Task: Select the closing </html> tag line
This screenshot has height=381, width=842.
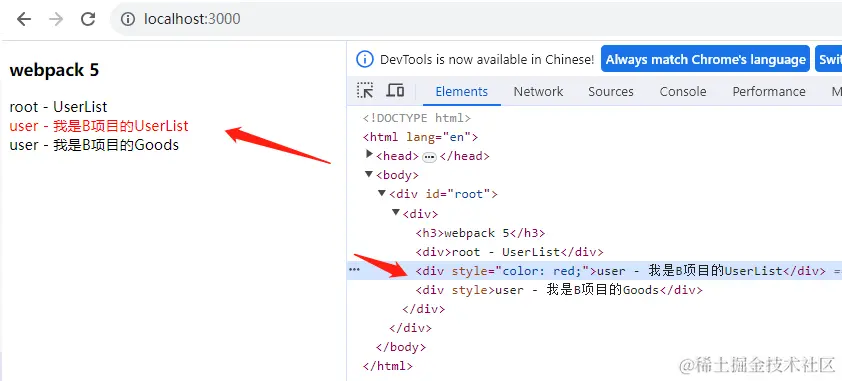Action: (x=388, y=367)
